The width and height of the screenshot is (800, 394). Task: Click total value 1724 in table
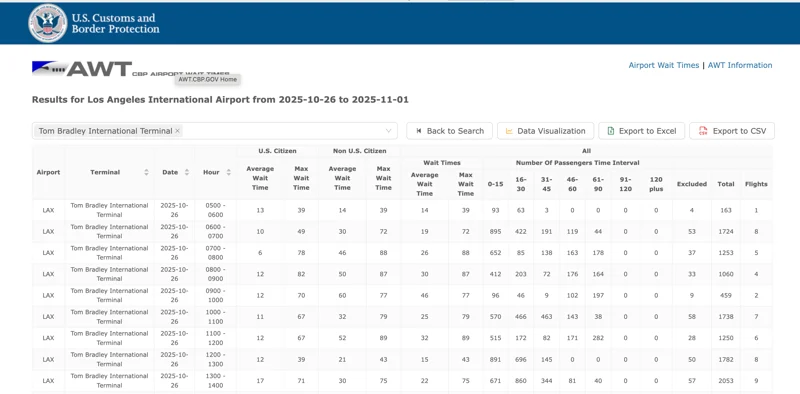pyautogui.click(x=726, y=232)
